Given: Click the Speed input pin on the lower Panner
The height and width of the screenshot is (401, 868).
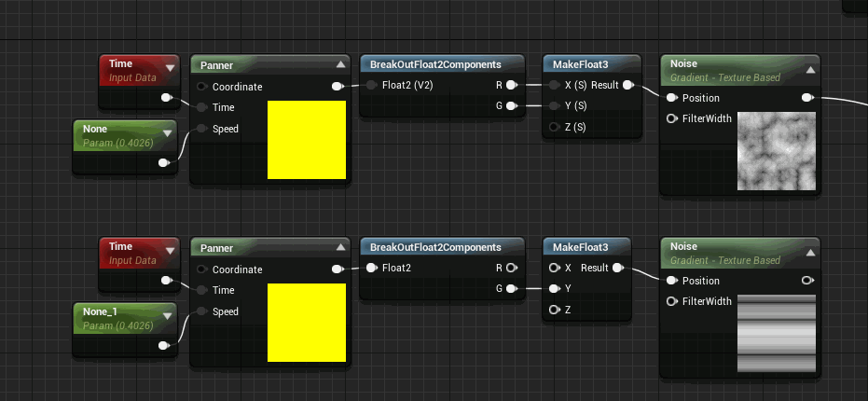Looking at the screenshot, I should pyautogui.click(x=202, y=311).
